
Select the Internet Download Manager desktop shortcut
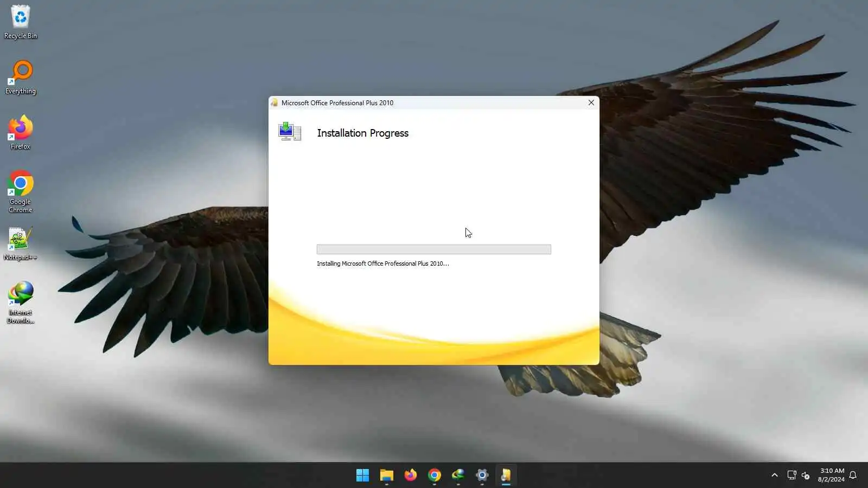(21, 303)
